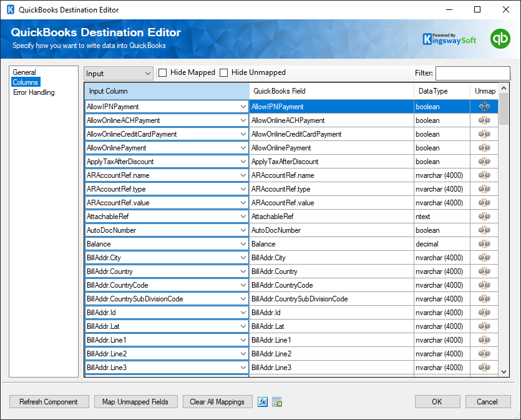Click the decimal data type cell for Balance
The height and width of the screenshot is (420, 521).
442,243
